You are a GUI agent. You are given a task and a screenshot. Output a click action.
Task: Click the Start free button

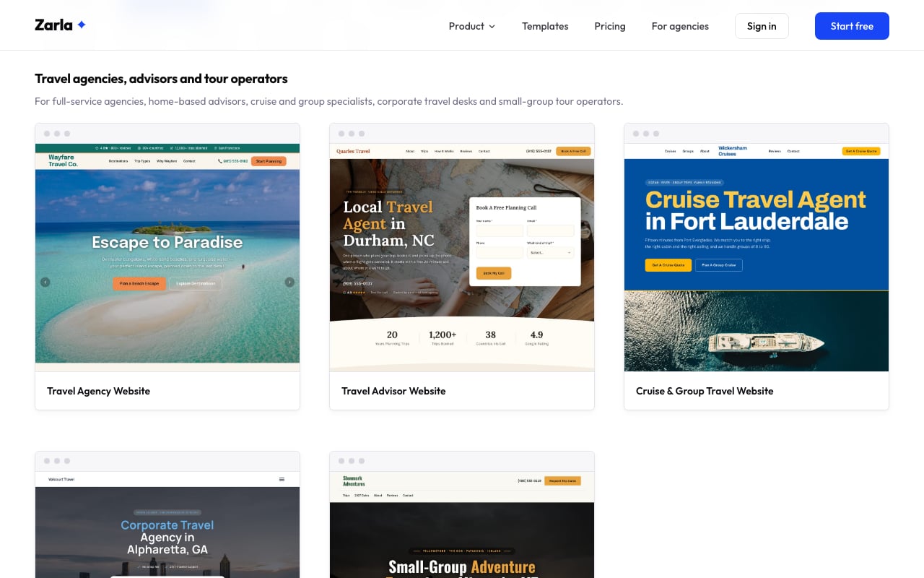pyautogui.click(x=852, y=26)
